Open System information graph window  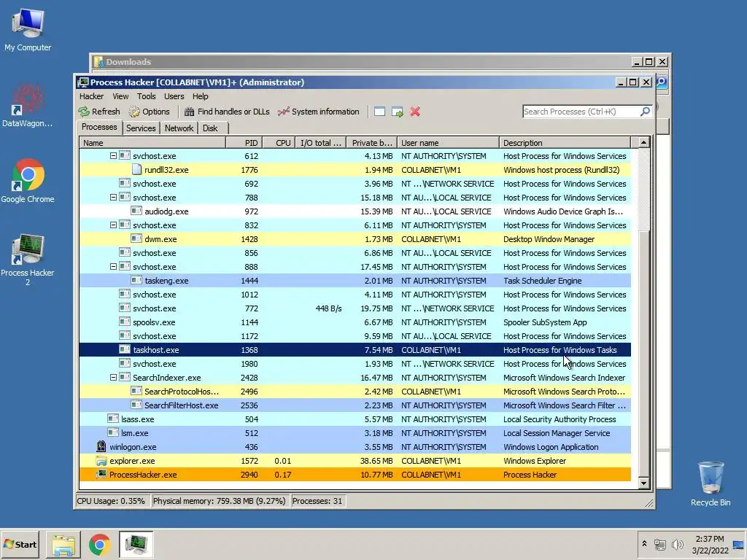[318, 112]
